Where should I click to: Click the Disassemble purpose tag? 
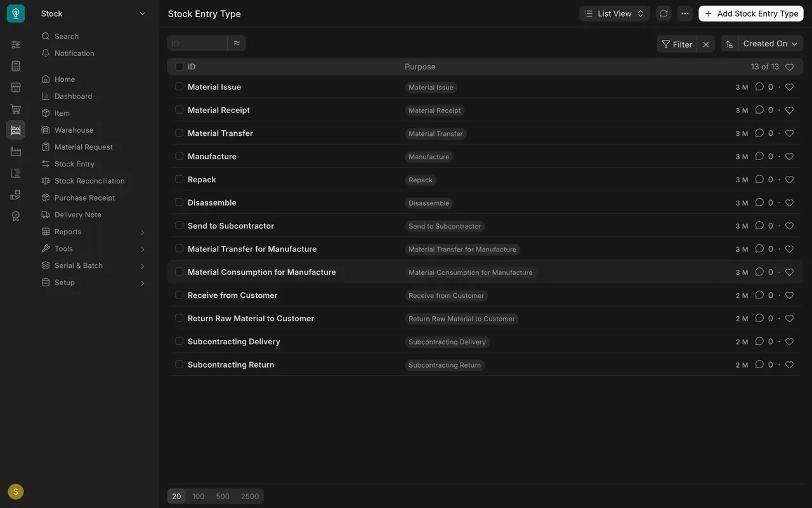tap(429, 203)
